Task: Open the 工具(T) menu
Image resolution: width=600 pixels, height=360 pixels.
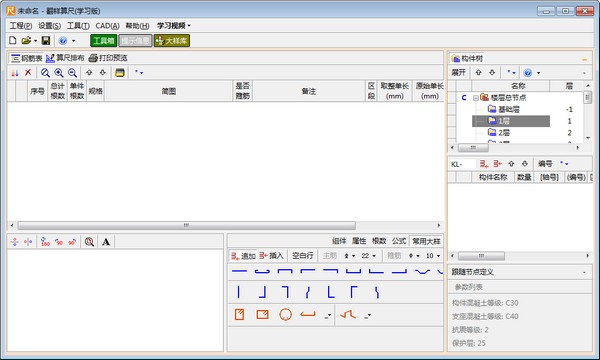Action: (x=78, y=26)
